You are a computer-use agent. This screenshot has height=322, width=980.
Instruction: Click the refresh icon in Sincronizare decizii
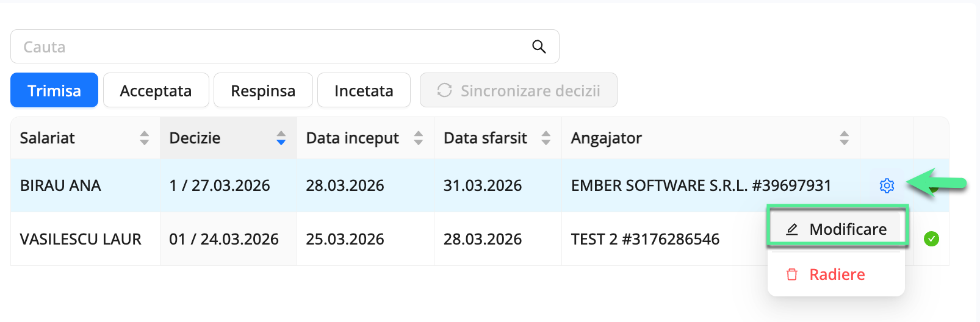(x=444, y=90)
